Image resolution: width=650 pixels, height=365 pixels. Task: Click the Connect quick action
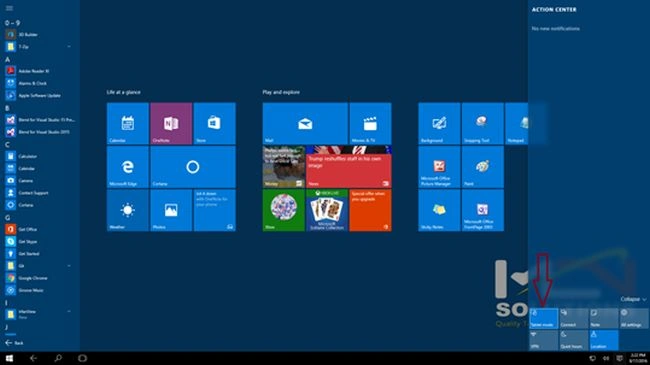[x=574, y=318]
